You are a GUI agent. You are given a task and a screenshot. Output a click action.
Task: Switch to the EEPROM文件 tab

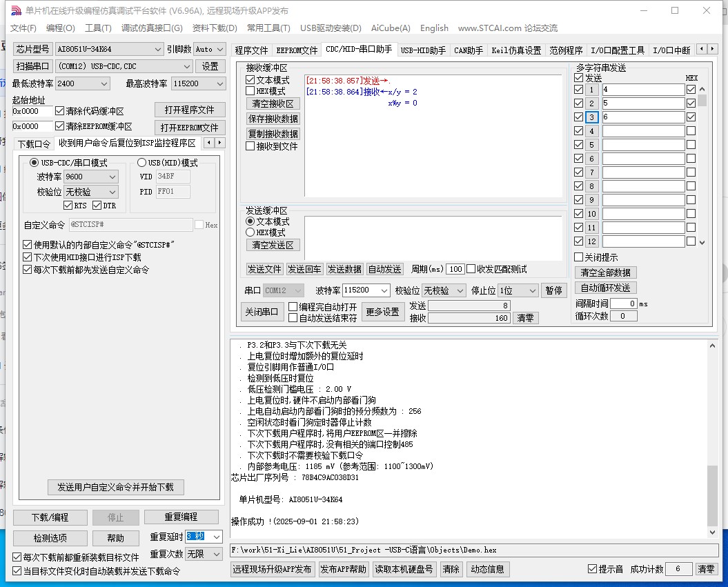click(x=297, y=50)
